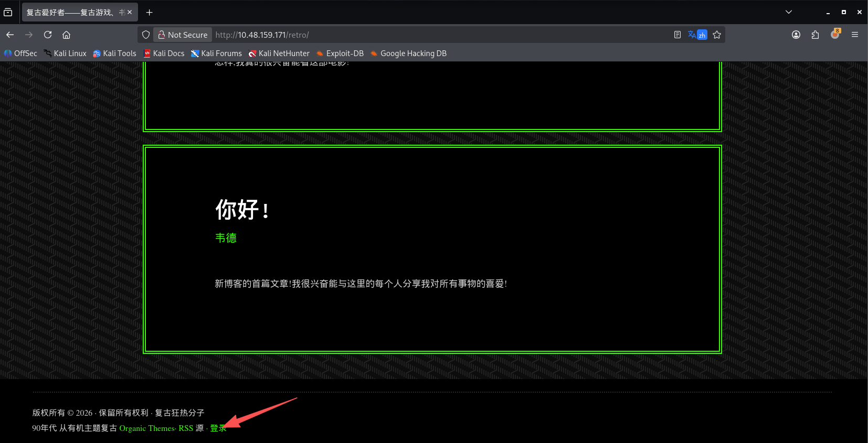
Task: Click the URL address field
Action: coord(420,35)
